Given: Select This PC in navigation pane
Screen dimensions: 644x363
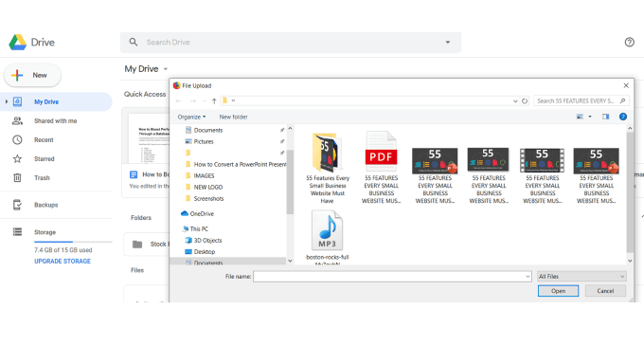Looking at the screenshot, I should pyautogui.click(x=199, y=228).
